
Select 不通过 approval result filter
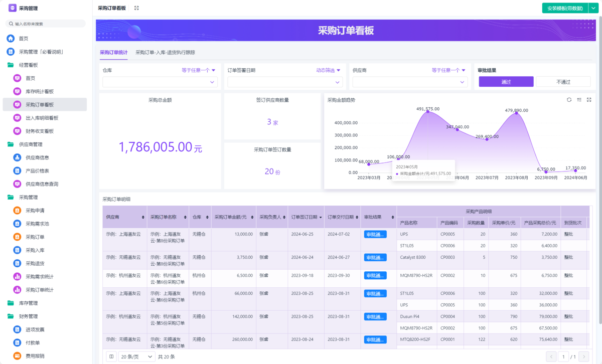(x=563, y=82)
